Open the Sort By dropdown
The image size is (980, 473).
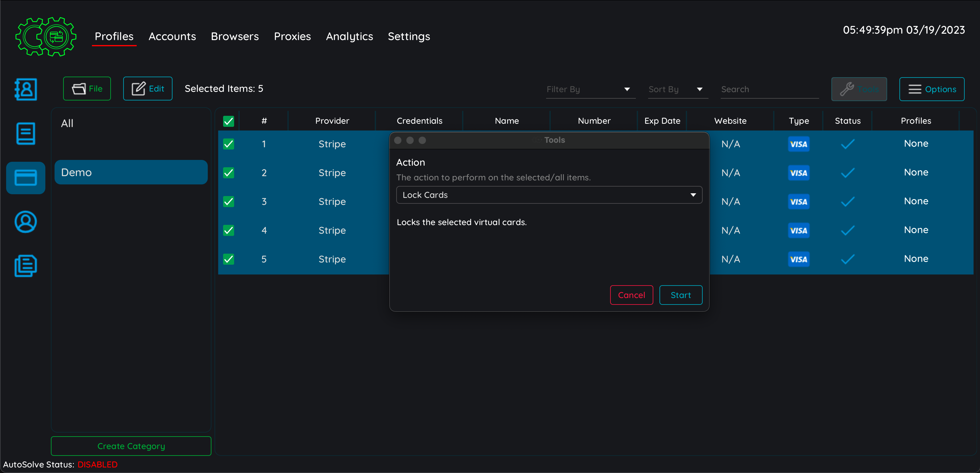pos(678,89)
